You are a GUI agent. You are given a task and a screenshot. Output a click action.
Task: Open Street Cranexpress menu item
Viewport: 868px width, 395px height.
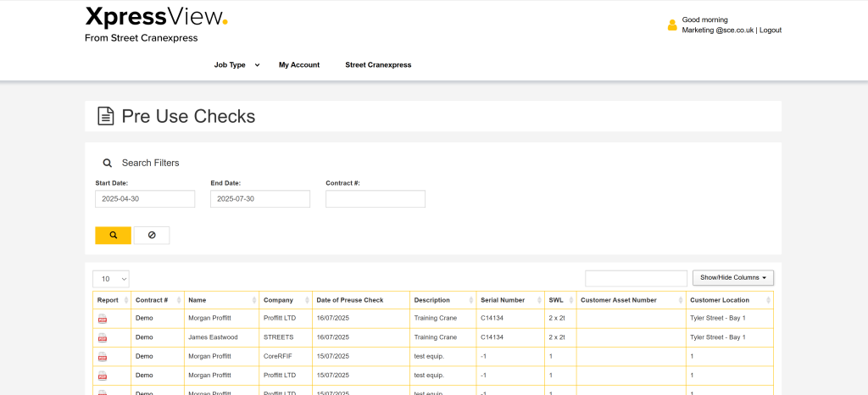point(378,64)
